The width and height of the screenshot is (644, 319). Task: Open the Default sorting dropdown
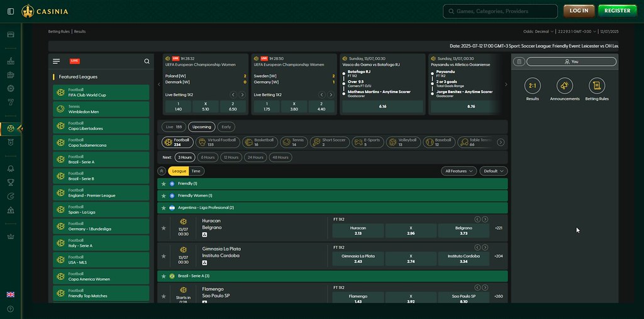(494, 171)
